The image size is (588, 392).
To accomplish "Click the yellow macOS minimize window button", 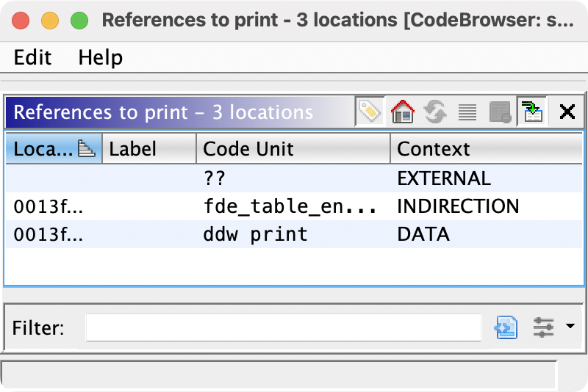I will [x=50, y=21].
